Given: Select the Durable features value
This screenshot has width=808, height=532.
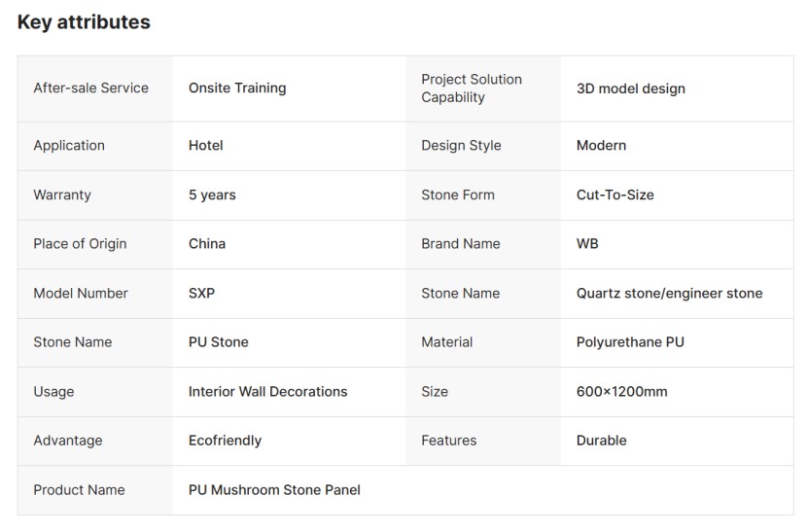Looking at the screenshot, I should [x=601, y=440].
